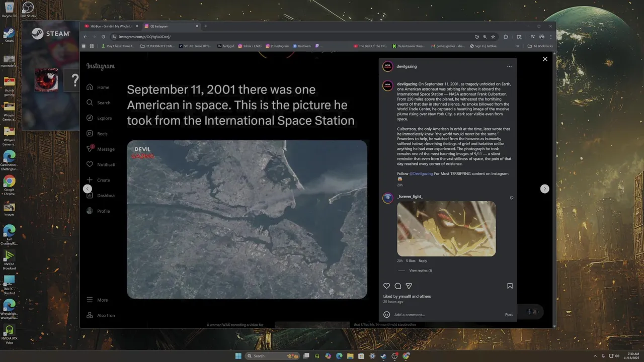Open Play Chess Online bookmark
The height and width of the screenshot is (362, 644).
tap(118, 46)
